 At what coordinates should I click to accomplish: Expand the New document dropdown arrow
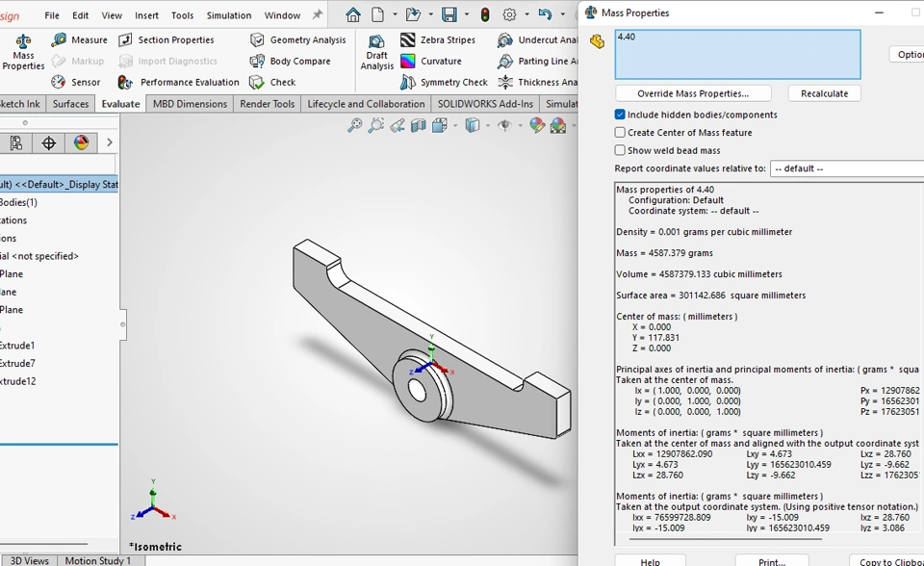coord(395,14)
